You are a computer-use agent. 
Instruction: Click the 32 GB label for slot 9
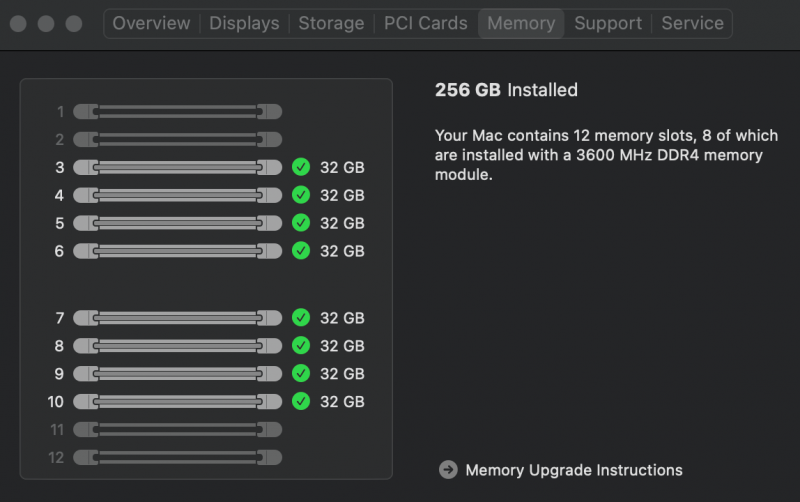click(x=342, y=374)
